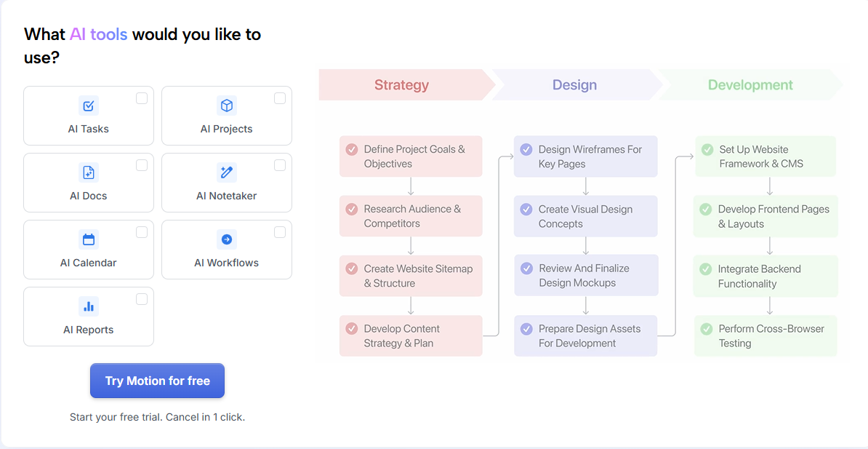The height and width of the screenshot is (449, 868).
Task: Click the AI Tasks checkmark icon
Action: pyautogui.click(x=89, y=106)
